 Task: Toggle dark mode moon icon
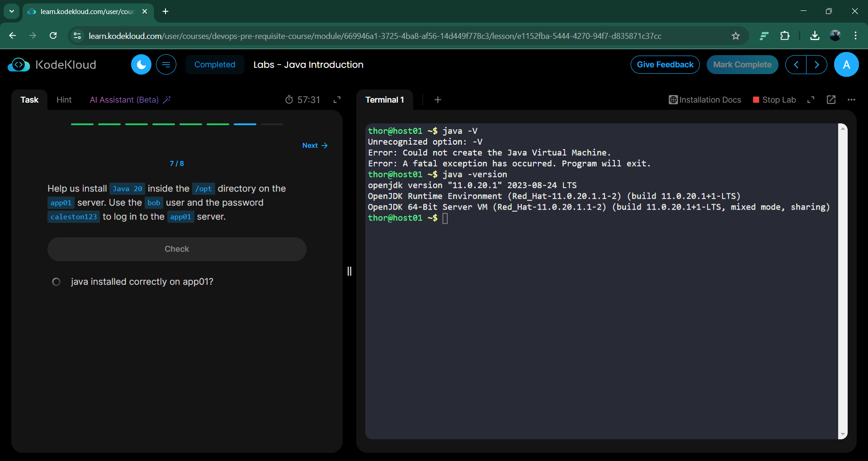[x=141, y=65]
